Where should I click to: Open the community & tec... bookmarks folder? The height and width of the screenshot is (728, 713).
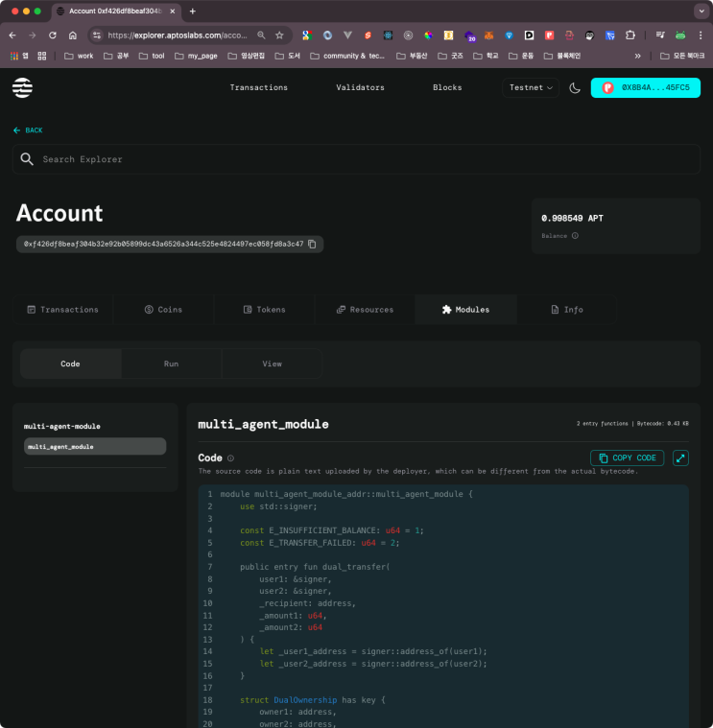click(347, 56)
